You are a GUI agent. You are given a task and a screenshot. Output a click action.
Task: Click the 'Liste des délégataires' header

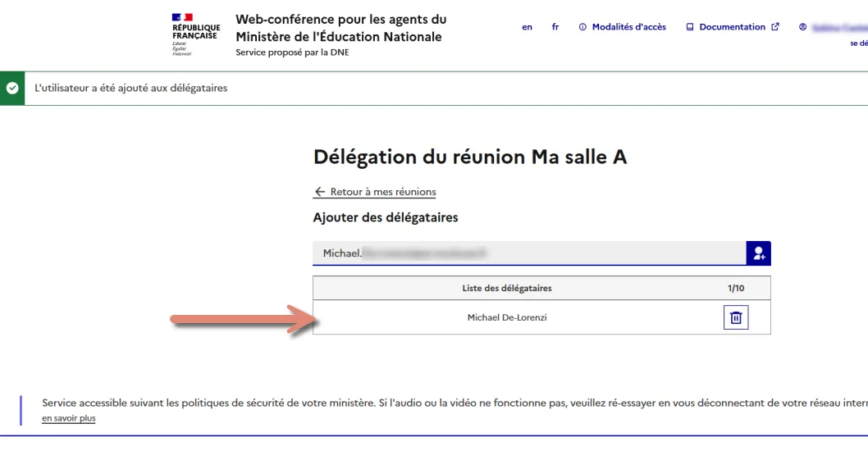[507, 289]
